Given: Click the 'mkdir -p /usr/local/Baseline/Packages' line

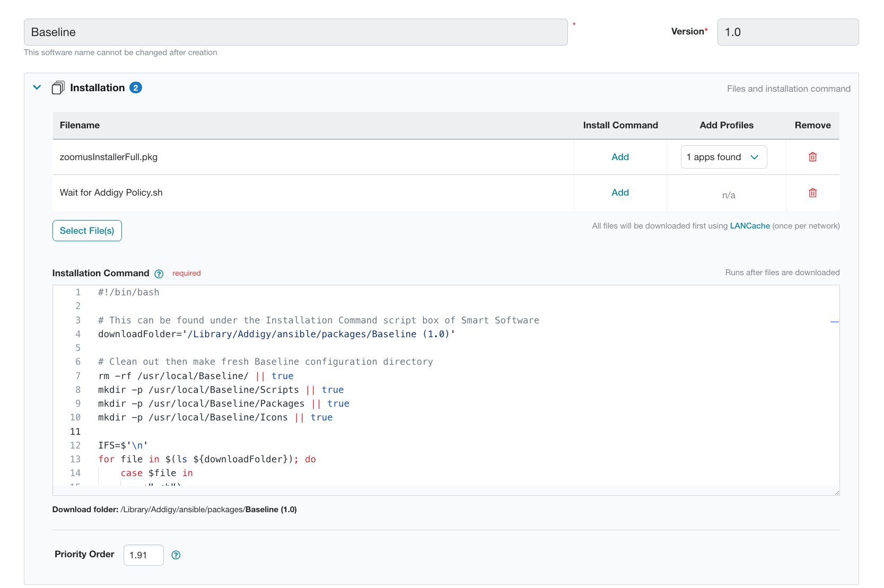Looking at the screenshot, I should tap(223, 403).
